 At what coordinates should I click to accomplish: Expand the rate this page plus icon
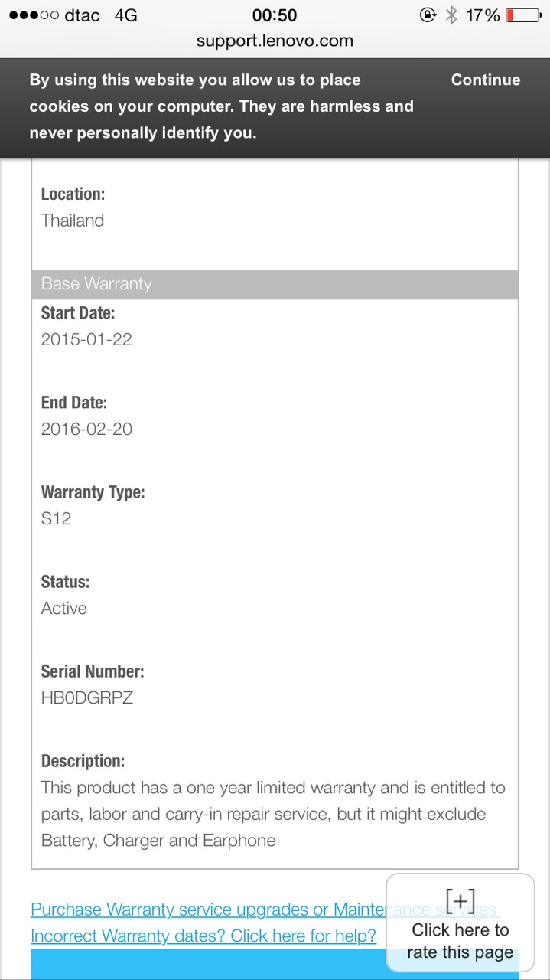[x=460, y=901]
